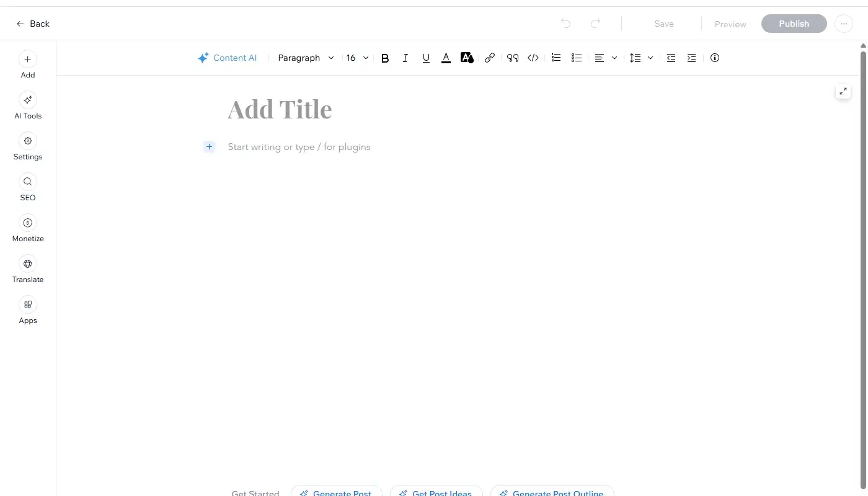Click the Link insert icon
This screenshot has width=868, height=496.
490,58
